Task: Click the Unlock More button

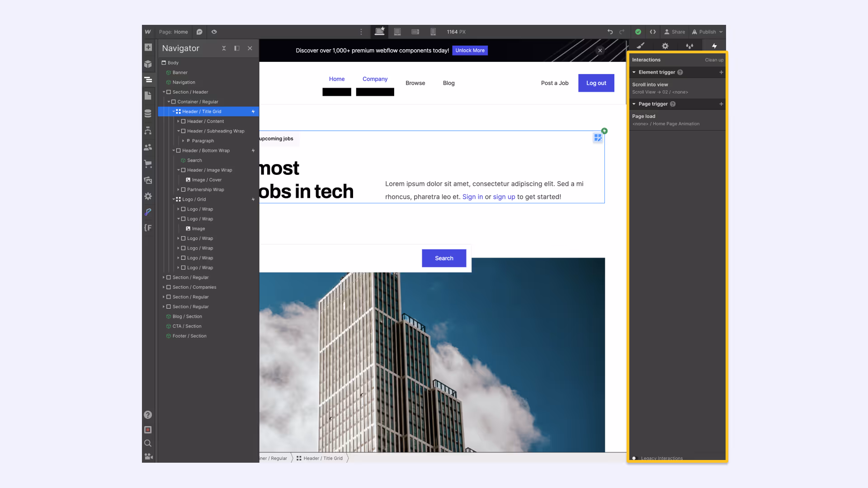Action: [x=470, y=51]
